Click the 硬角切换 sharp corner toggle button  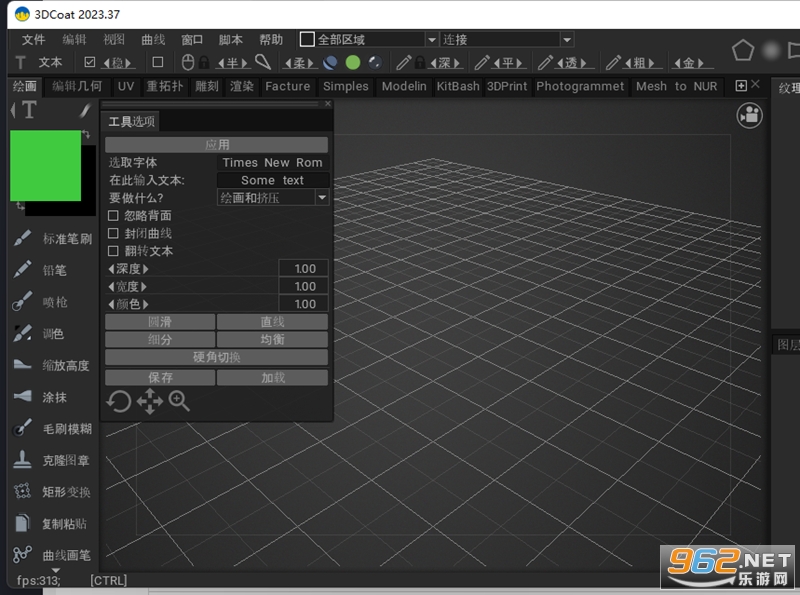(216, 357)
